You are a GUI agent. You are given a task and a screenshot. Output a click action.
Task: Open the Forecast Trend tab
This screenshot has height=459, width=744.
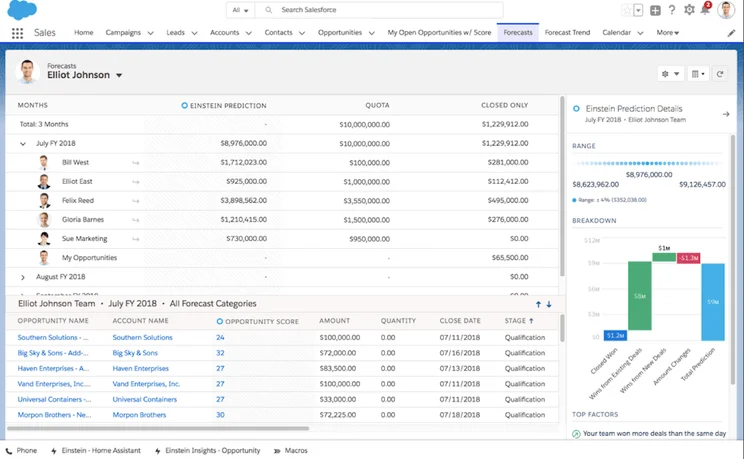coord(567,32)
